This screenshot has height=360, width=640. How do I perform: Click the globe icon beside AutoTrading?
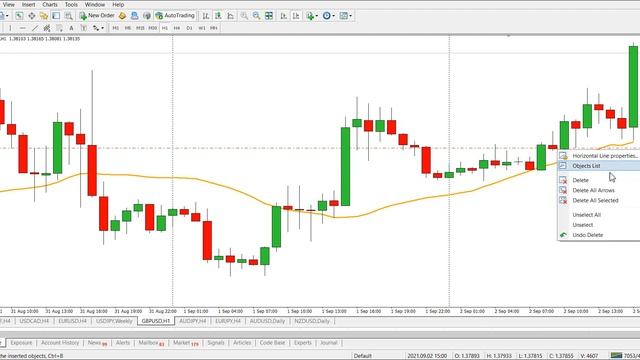pyautogui.click(x=147, y=16)
